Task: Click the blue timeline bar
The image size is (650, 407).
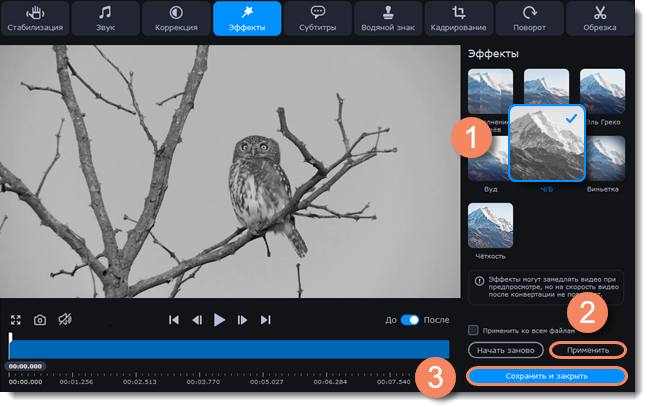Action: (x=215, y=349)
